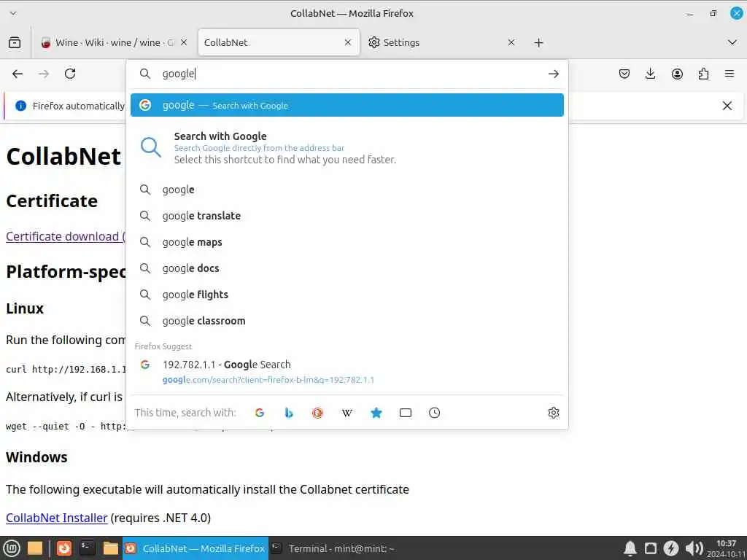Open the notifications bell in tray
Screen dimensions: 747x560
coord(630,548)
